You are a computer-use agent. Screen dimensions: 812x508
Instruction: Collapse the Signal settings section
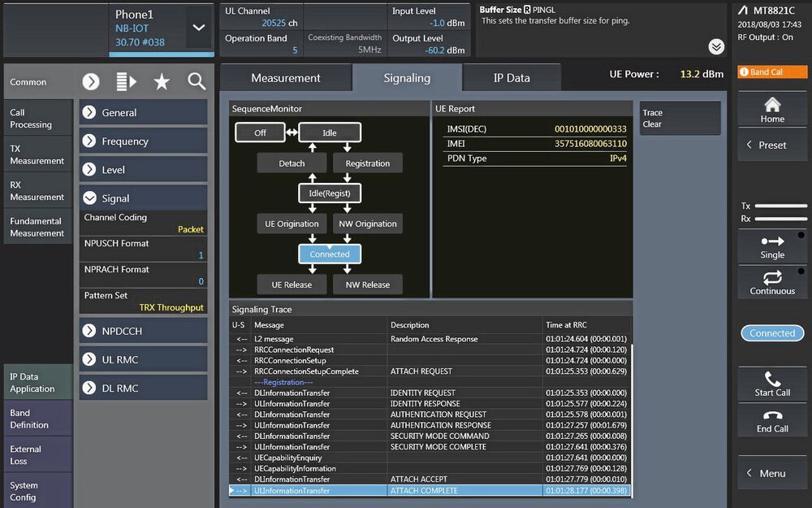[143, 198]
